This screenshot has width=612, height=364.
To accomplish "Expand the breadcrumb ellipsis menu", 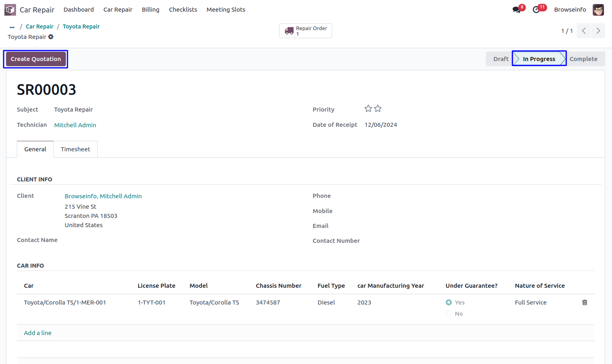I will 12,27.
